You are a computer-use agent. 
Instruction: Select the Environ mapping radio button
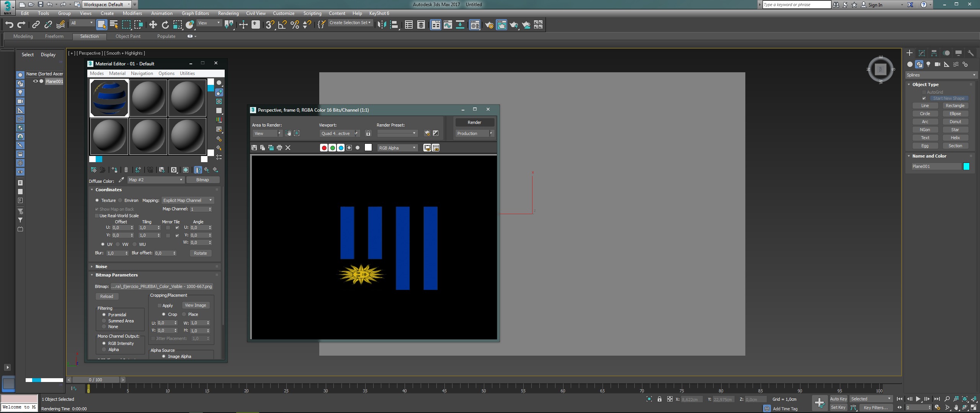click(120, 200)
